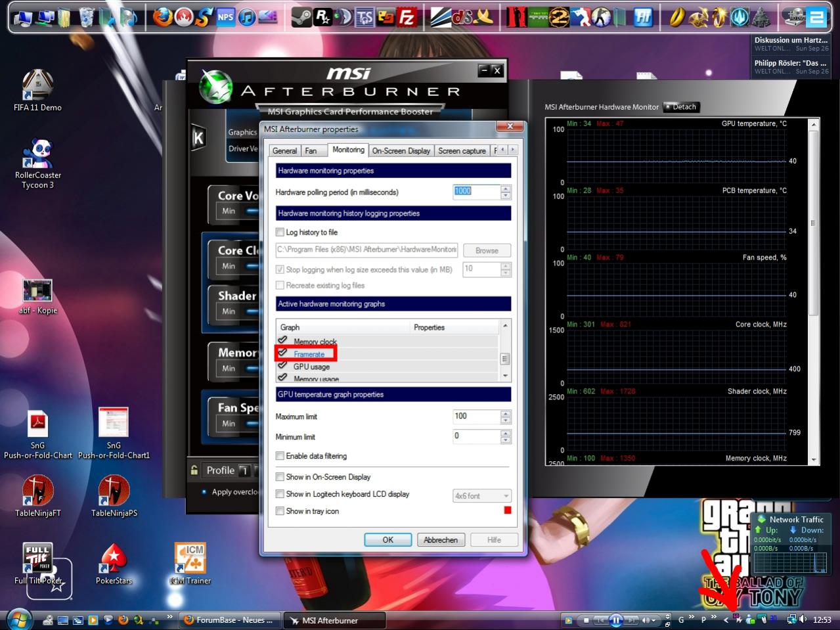Click OK in Afterburner properties
Image resolution: width=840 pixels, height=630 pixels.
click(388, 540)
